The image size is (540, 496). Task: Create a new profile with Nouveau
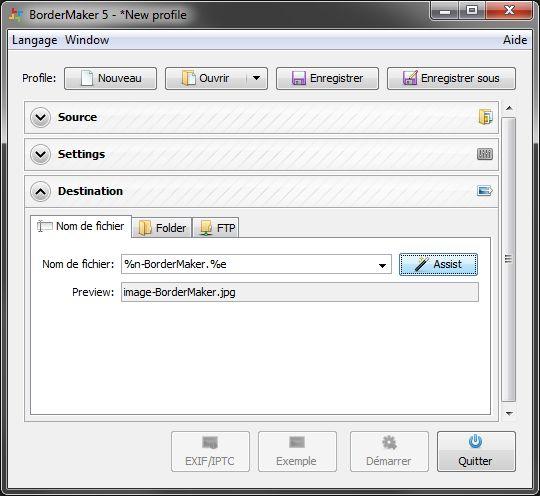[111, 79]
